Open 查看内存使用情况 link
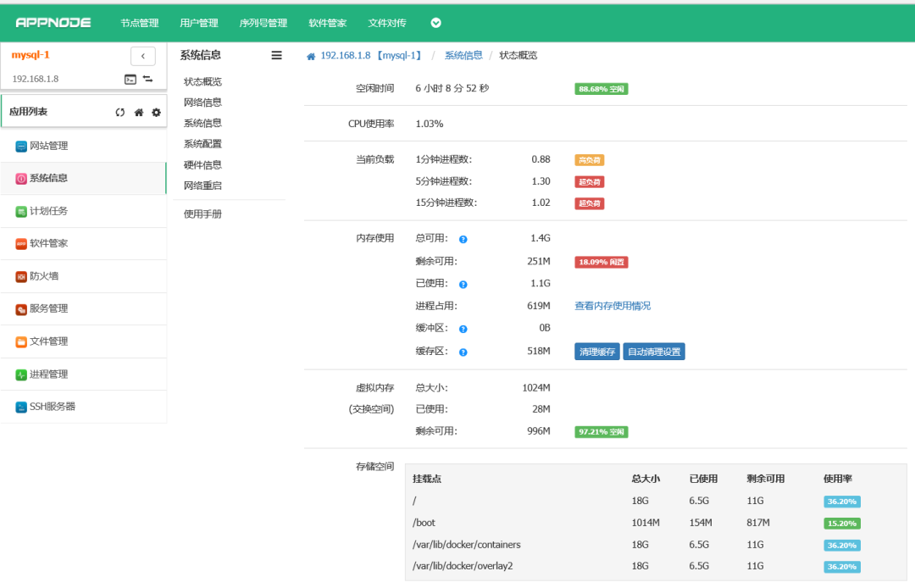Screen dimensions: 915x588 pyautogui.click(x=613, y=306)
